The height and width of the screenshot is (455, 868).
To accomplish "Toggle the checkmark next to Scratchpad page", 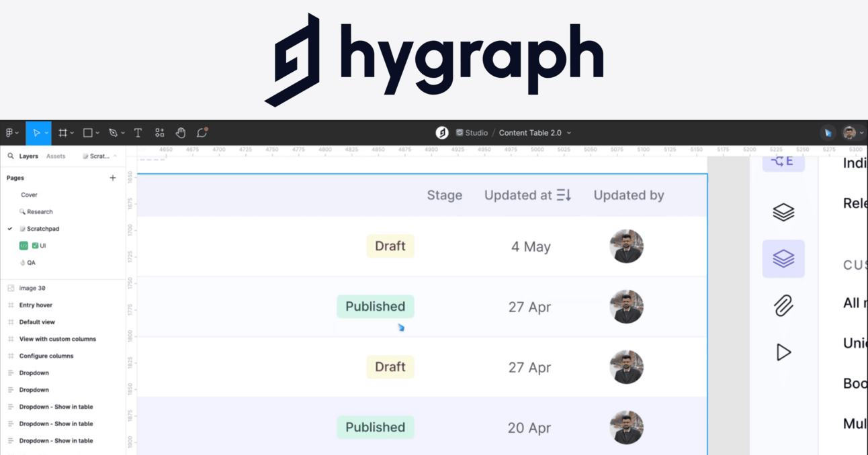I will (x=9, y=228).
